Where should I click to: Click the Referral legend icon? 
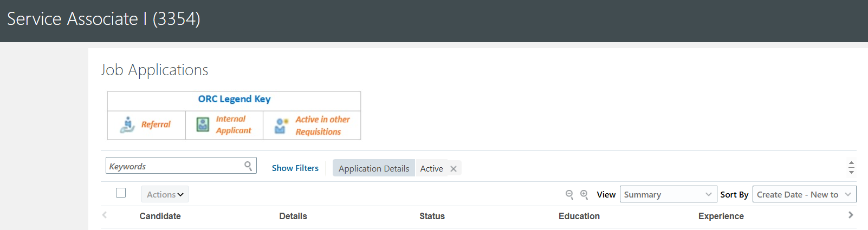pos(127,125)
